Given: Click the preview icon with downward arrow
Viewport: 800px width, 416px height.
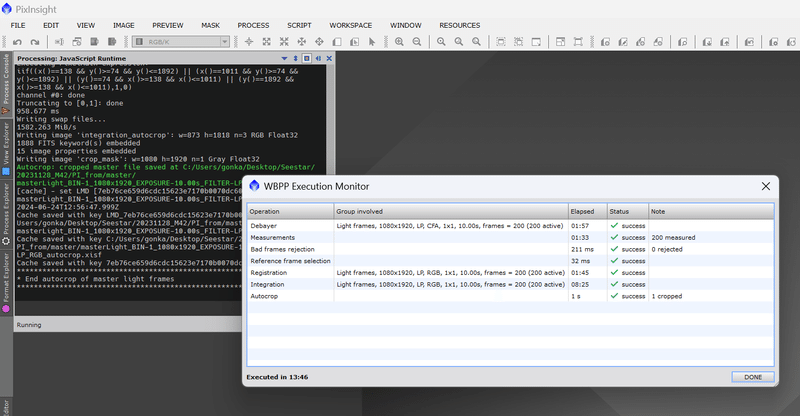Looking at the screenshot, I should 707,42.
